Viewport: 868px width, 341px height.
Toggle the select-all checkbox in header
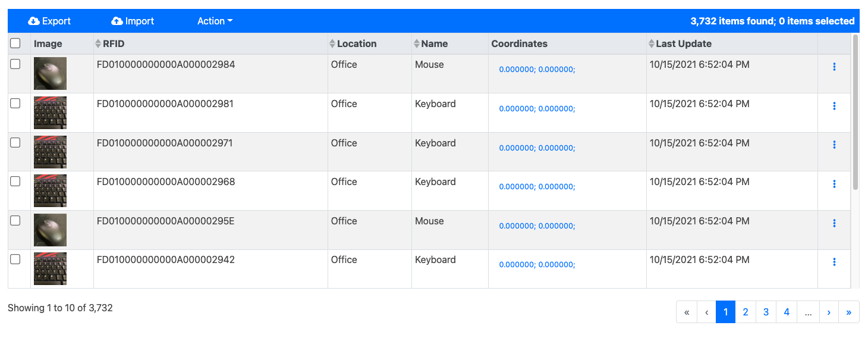click(x=15, y=43)
